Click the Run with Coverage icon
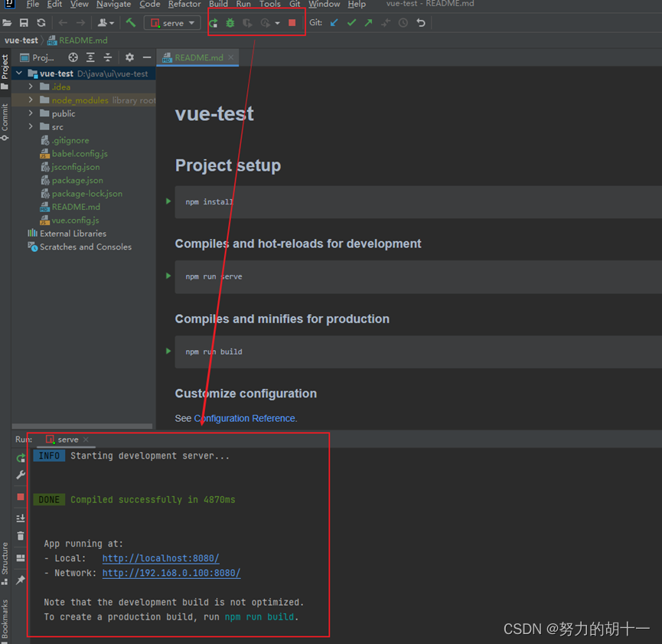 247,23
